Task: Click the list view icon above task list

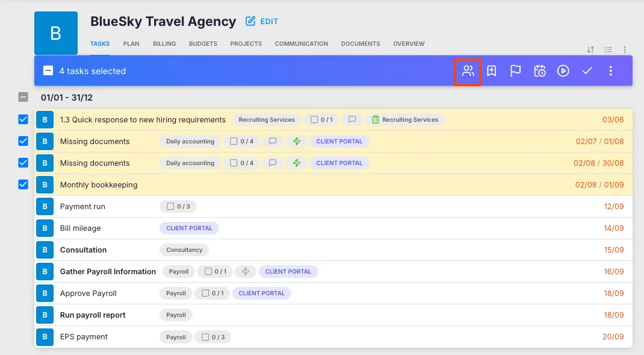Action: point(608,49)
